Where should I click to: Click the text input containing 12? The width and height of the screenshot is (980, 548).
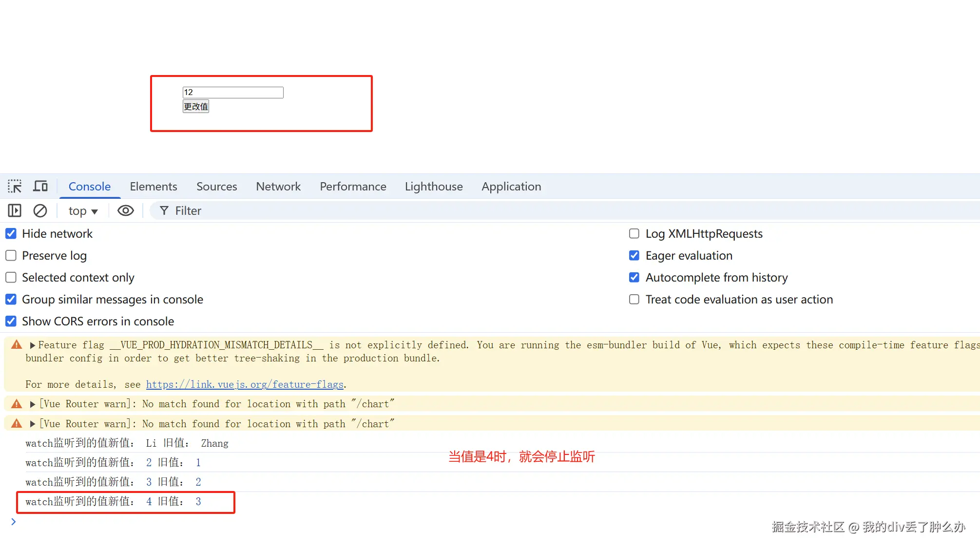click(233, 92)
